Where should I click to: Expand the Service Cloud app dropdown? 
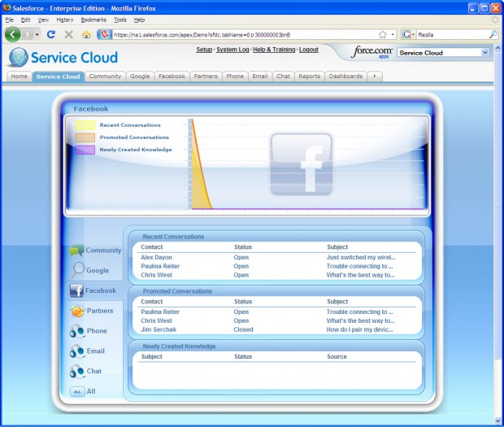(485, 52)
